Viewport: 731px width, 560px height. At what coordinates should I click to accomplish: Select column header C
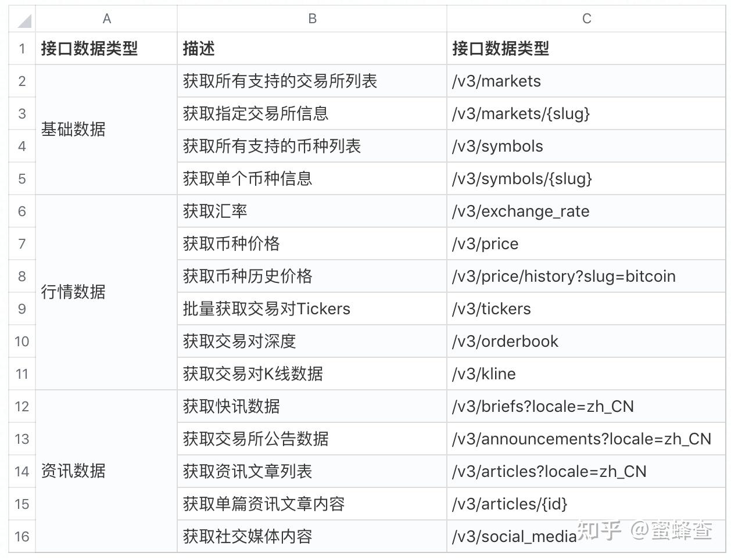[586, 18]
